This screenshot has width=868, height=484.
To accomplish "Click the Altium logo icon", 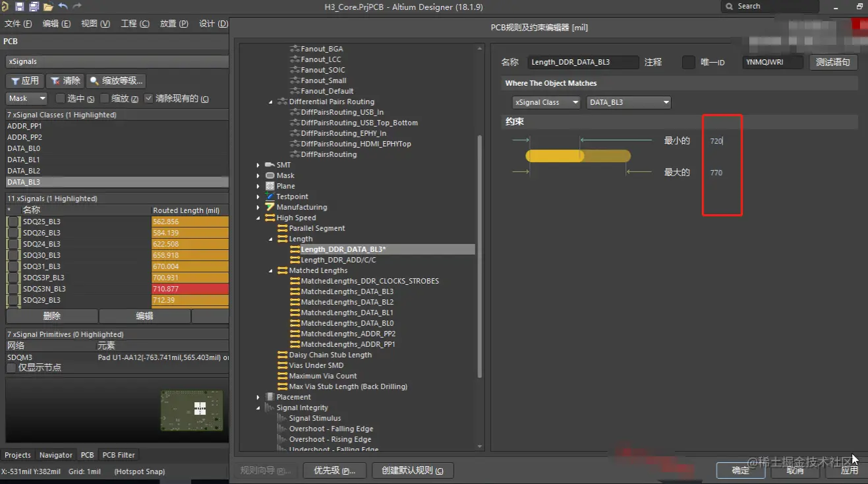I will click(6, 7).
